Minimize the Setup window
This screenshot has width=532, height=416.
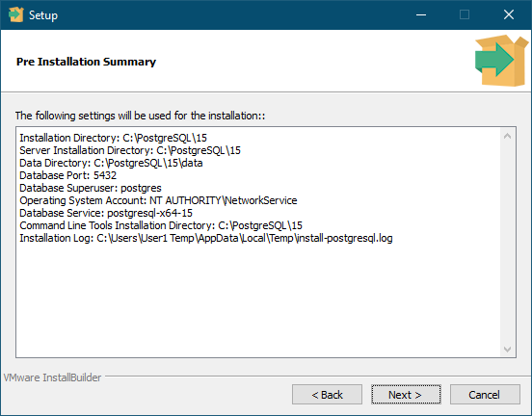click(421, 14)
